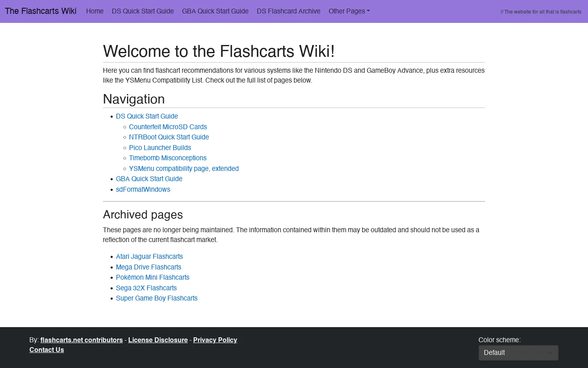The height and width of the screenshot is (368, 588).
Task: Open GBA Quick Start Guide navbar item
Action: [215, 11]
